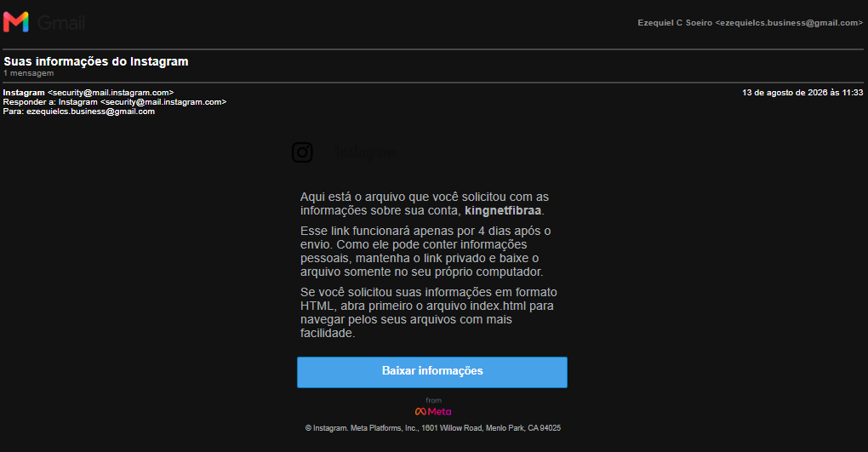
Task: Click the '1 mensagem' count text
Action: pos(29,73)
